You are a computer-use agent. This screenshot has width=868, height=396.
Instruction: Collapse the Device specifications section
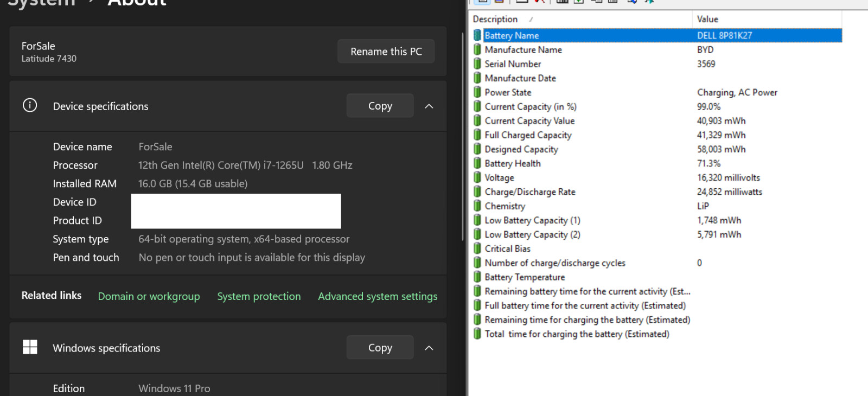pyautogui.click(x=429, y=106)
